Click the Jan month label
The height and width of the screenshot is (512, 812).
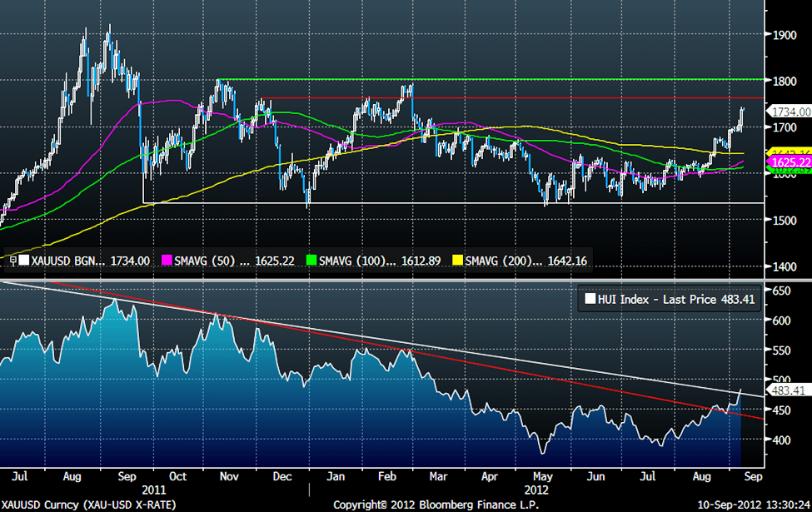[336, 476]
